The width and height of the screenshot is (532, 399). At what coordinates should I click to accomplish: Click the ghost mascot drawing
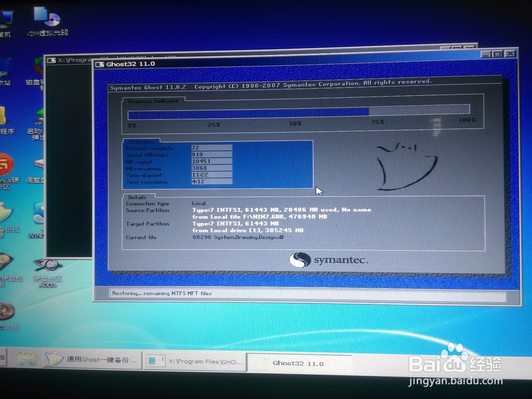[406, 166]
